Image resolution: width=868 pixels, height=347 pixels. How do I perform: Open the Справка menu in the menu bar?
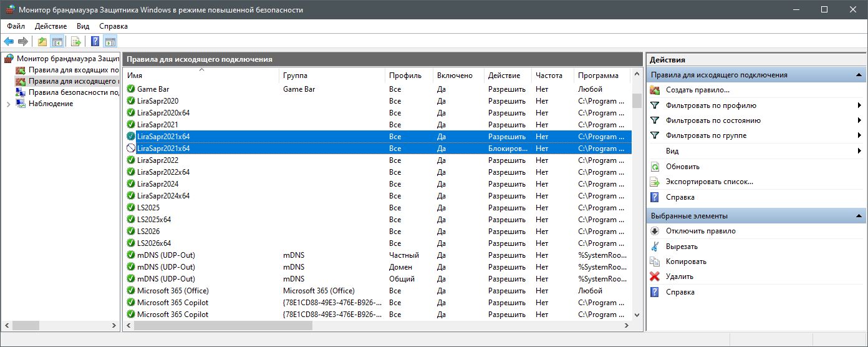pos(113,26)
